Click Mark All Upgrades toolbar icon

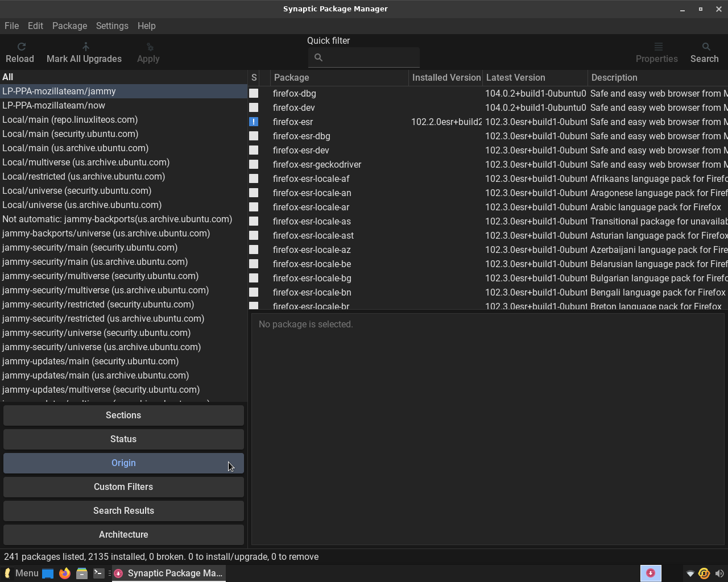tap(86, 47)
